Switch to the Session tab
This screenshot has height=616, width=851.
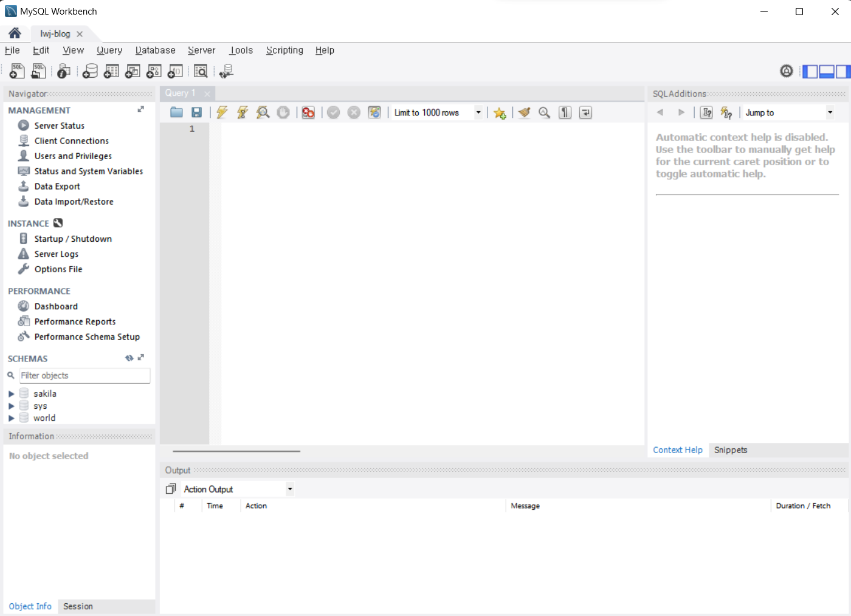click(78, 606)
